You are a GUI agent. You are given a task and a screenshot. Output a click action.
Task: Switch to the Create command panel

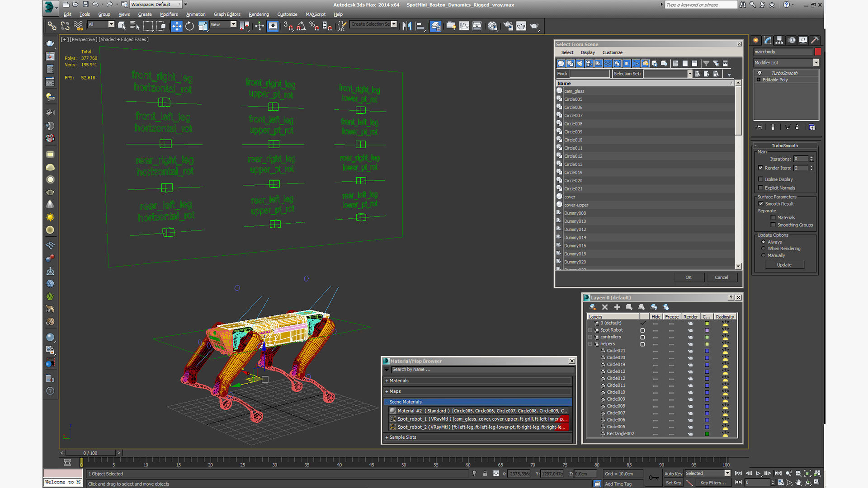(756, 40)
